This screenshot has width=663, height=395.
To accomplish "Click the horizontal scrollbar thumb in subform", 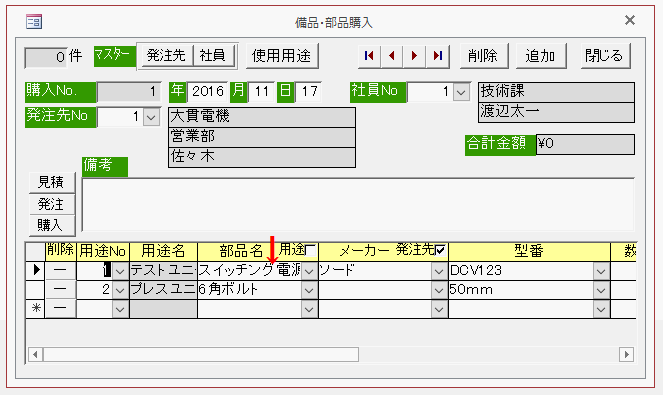I will 201,354.
